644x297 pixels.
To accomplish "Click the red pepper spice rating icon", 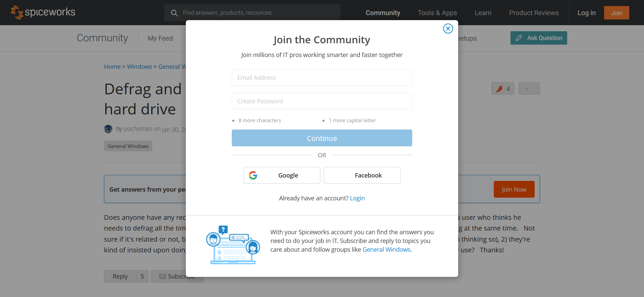I will pyautogui.click(x=499, y=88).
